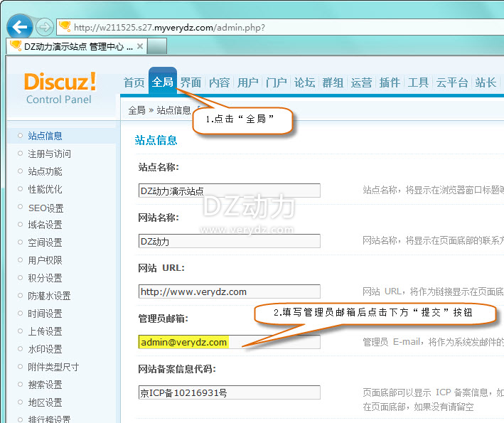Image resolution: width=504 pixels, height=423 pixels.
Task: Click the 管理员邮箱 input field
Action: click(x=229, y=342)
